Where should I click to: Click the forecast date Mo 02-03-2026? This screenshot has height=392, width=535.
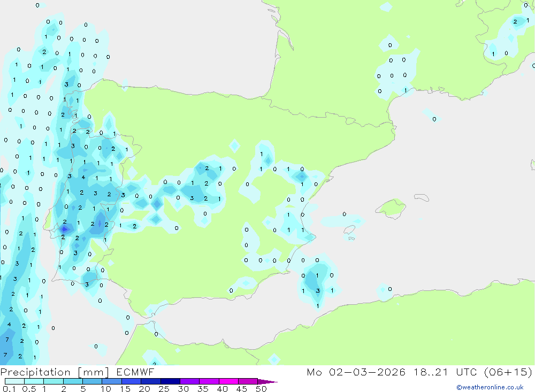(x=357, y=372)
